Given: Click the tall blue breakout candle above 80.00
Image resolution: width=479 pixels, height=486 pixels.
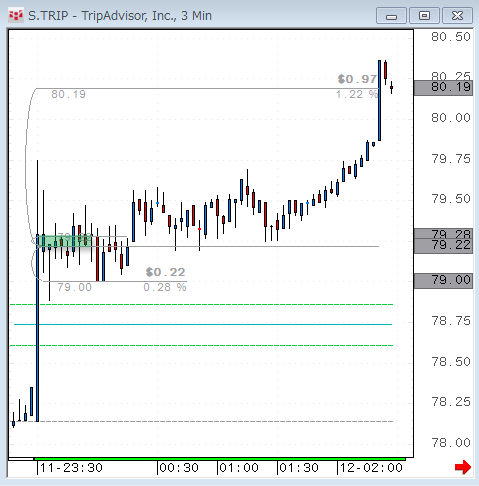Looking at the screenshot, I should [x=379, y=100].
